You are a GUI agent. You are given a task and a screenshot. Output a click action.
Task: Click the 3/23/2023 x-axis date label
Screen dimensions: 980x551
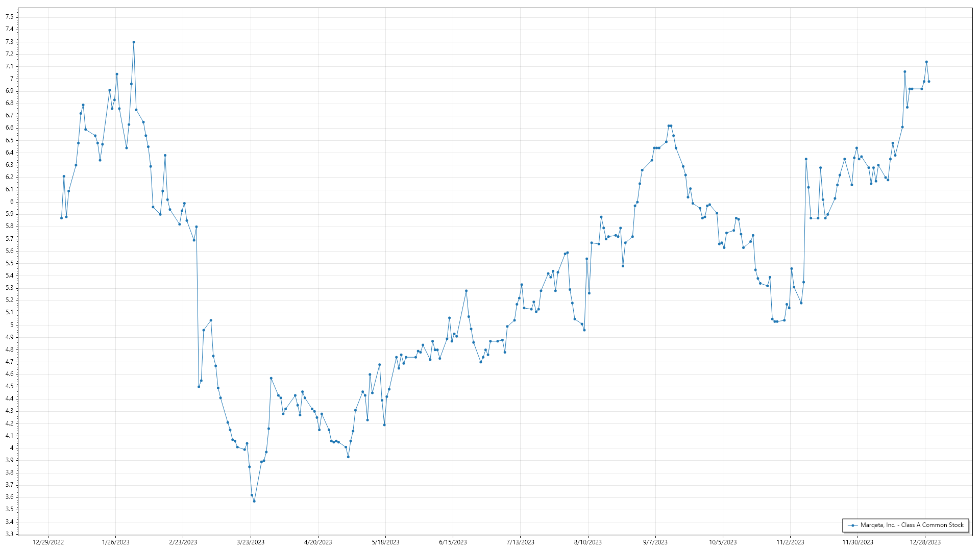[x=251, y=542]
